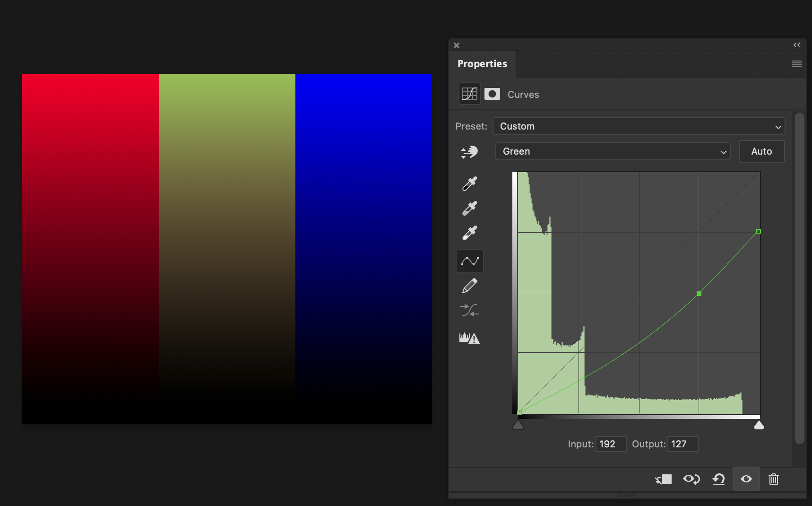This screenshot has height=506, width=812.
Task: Toggle clip to layer button
Action: (x=664, y=479)
